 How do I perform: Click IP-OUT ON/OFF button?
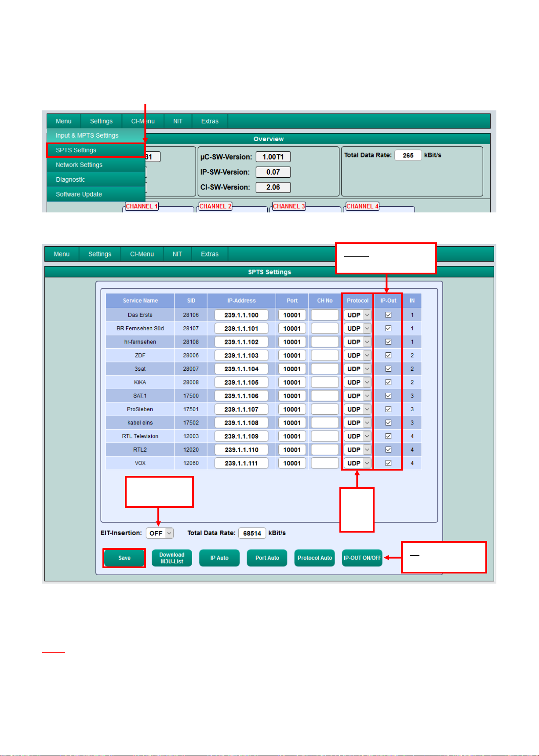coord(362,558)
